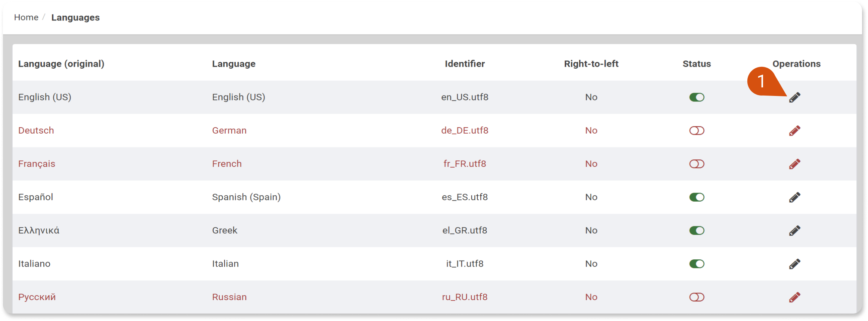This screenshot has width=868, height=321.
Task: Turn on the French language toggle
Action: click(x=697, y=164)
